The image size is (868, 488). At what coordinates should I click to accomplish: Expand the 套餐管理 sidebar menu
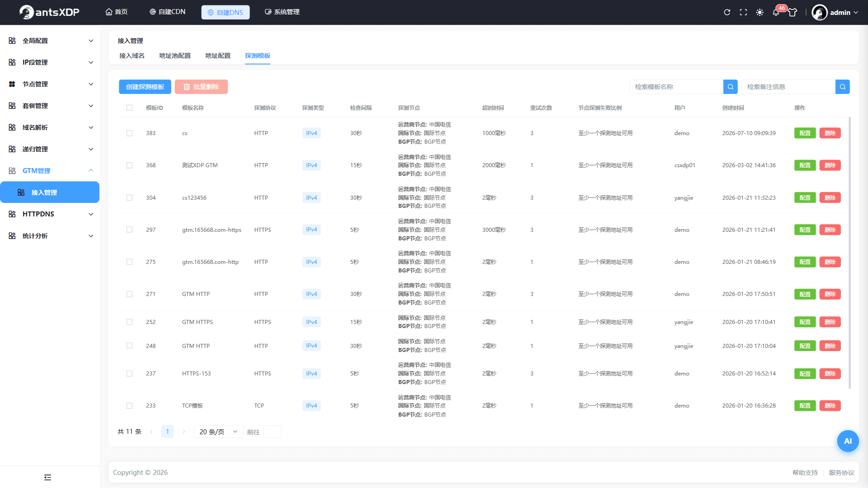tap(50, 106)
